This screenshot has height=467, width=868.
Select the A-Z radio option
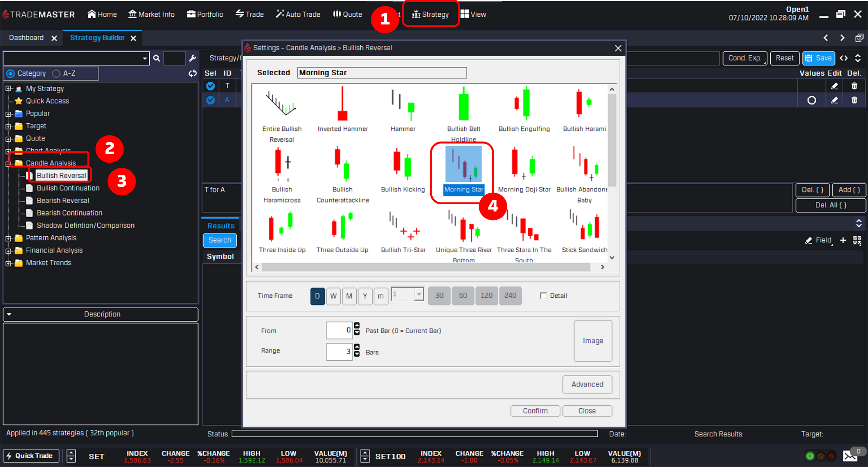pos(56,74)
